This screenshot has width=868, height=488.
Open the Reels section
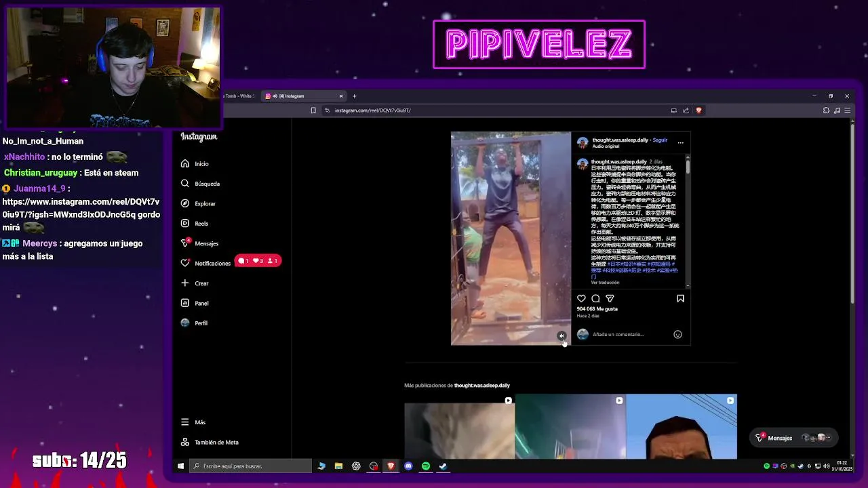[195, 224]
